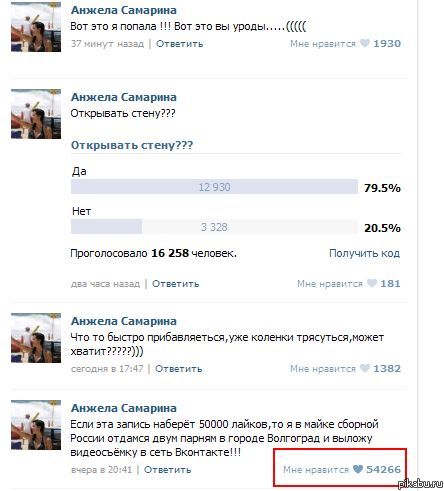Screen dimensions: 444x491
Task: Click heart icon next to 181 likes
Action: click(x=372, y=283)
